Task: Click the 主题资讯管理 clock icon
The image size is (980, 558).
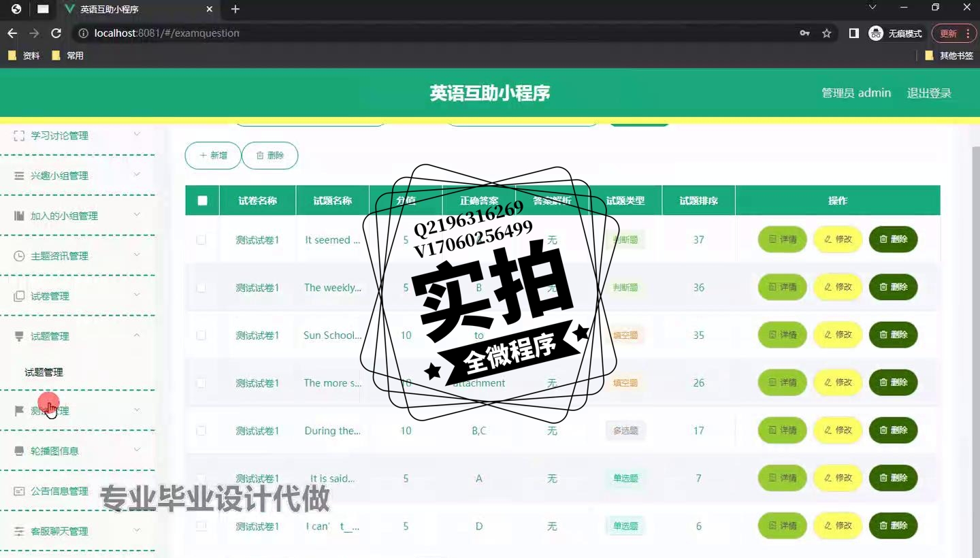Action: (x=19, y=256)
